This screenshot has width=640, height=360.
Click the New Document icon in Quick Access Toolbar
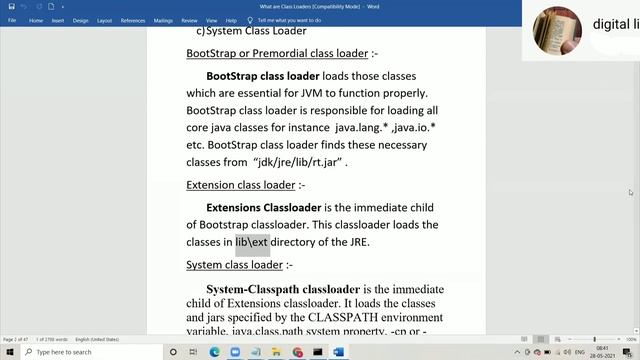[51, 7]
